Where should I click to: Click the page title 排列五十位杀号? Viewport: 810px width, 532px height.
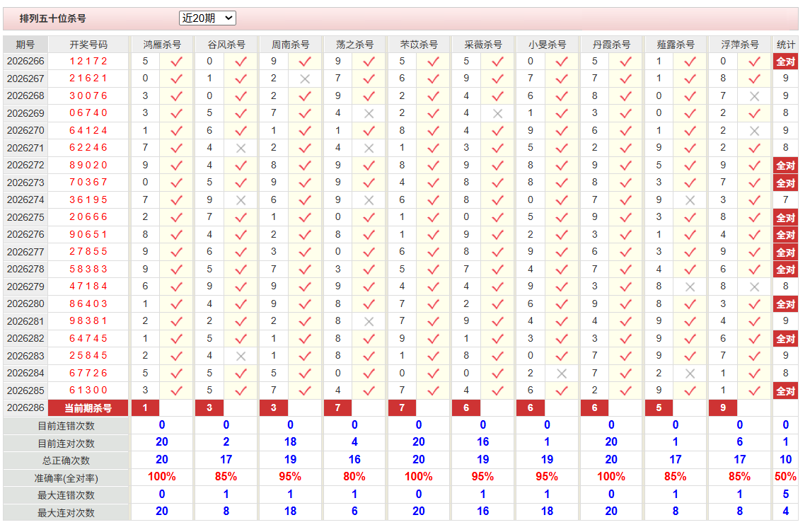[52, 18]
